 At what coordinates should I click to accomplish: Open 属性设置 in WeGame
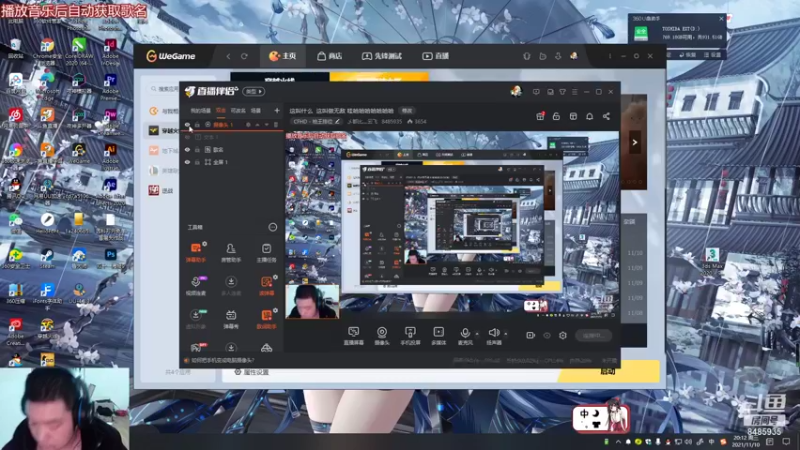coord(252,372)
